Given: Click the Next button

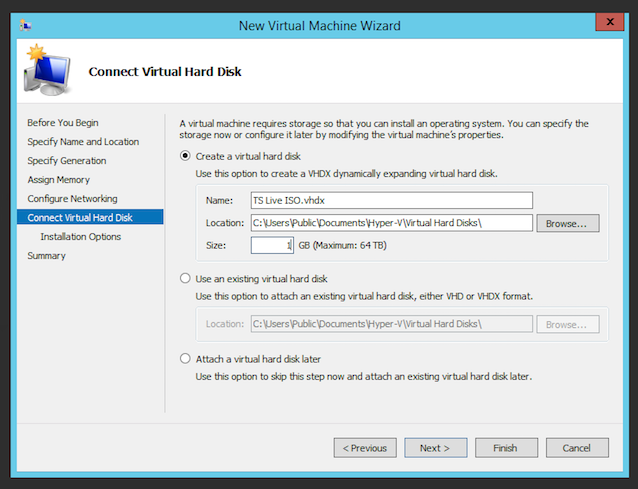Looking at the screenshot, I should 435,448.
